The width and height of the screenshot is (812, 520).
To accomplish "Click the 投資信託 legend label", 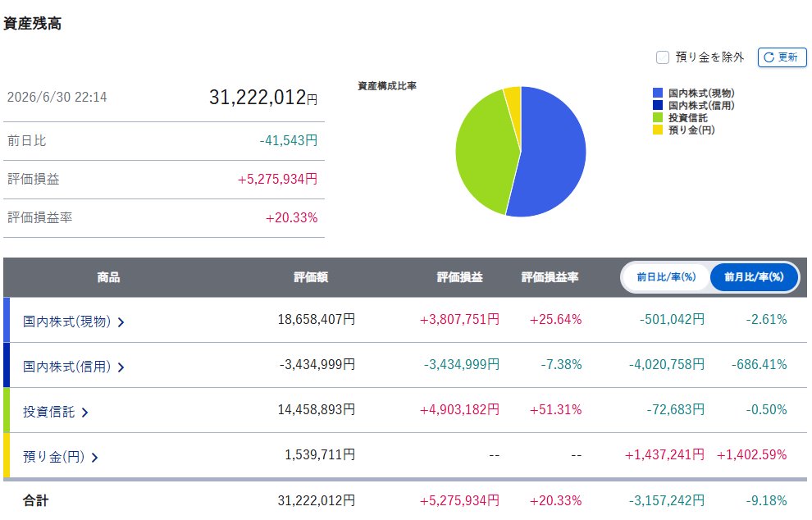I will (x=687, y=117).
